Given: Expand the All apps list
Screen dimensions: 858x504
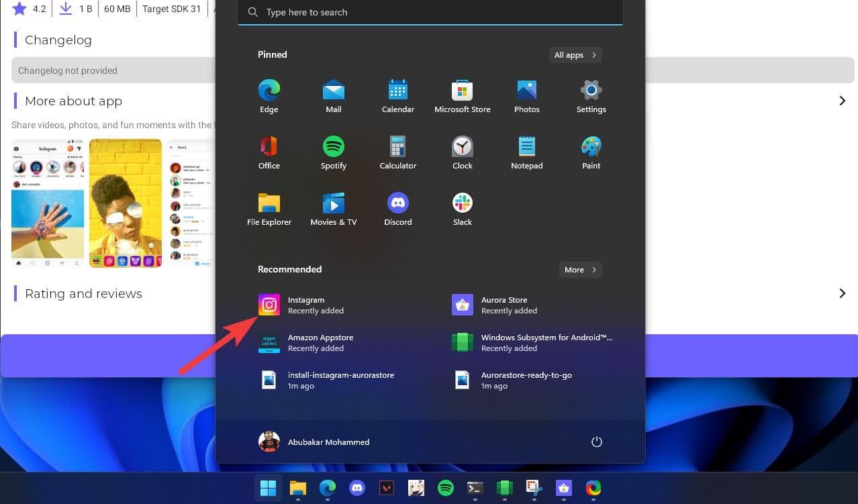Looking at the screenshot, I should click(x=575, y=55).
